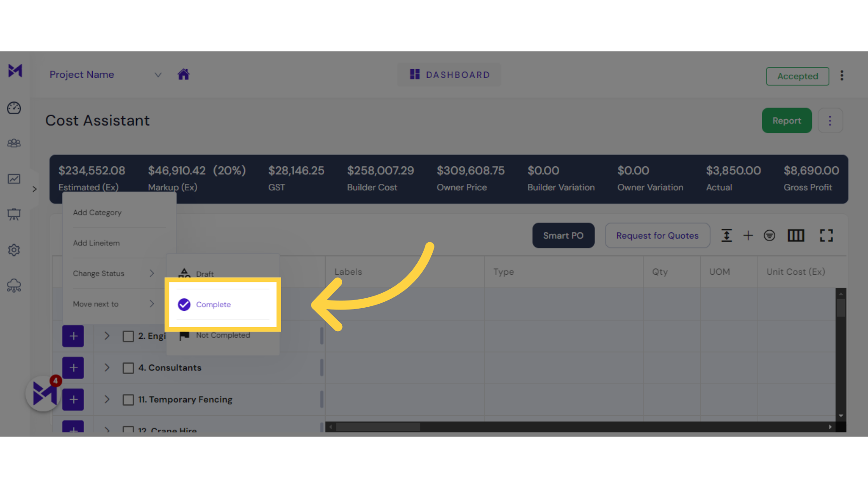Screen dimensions: 868x488
Task: Click the import/export arrows icon
Action: pos(726,235)
